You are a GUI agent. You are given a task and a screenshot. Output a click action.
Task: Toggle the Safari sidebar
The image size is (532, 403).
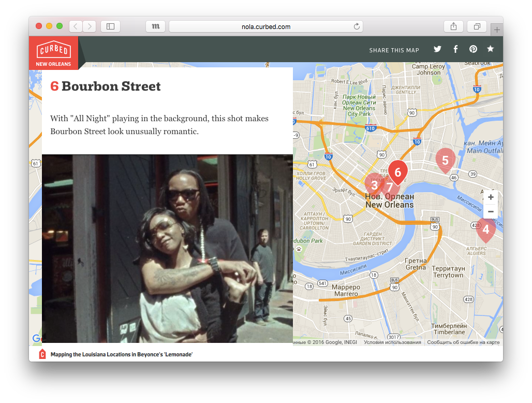coord(110,26)
